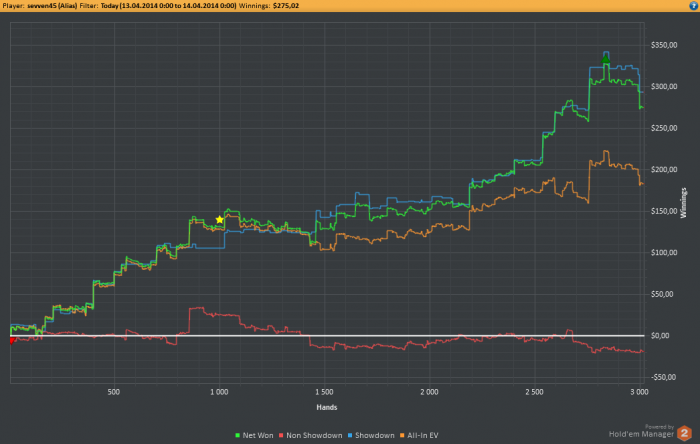Click the 500 hands axis label
Viewport: 700px width, 444px height.
[x=114, y=392]
